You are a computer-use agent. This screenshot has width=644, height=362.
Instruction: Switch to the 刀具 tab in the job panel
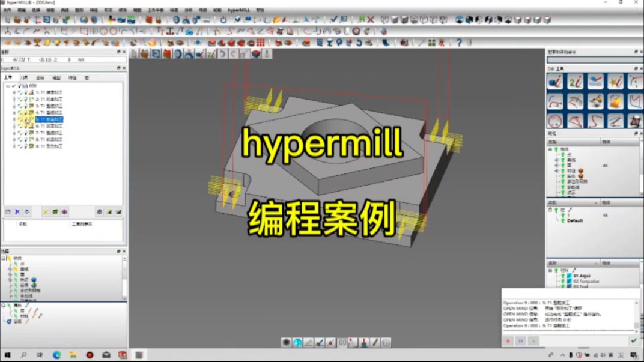tap(24, 76)
